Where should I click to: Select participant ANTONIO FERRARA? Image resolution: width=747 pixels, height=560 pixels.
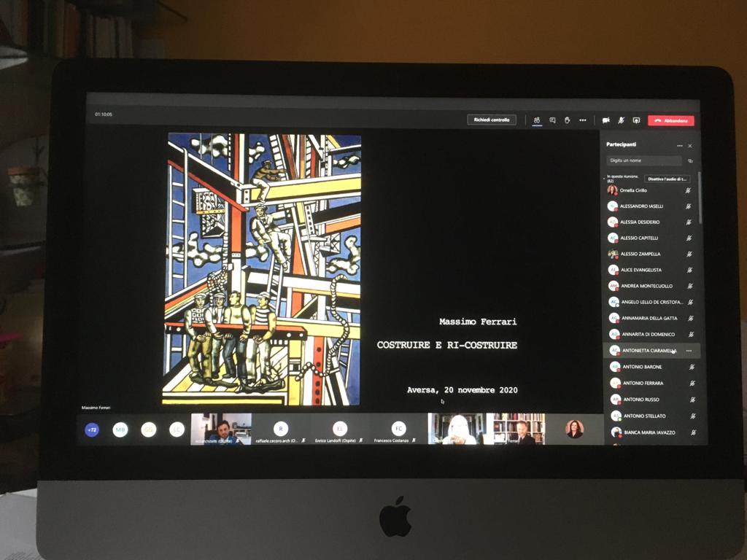coord(654,383)
